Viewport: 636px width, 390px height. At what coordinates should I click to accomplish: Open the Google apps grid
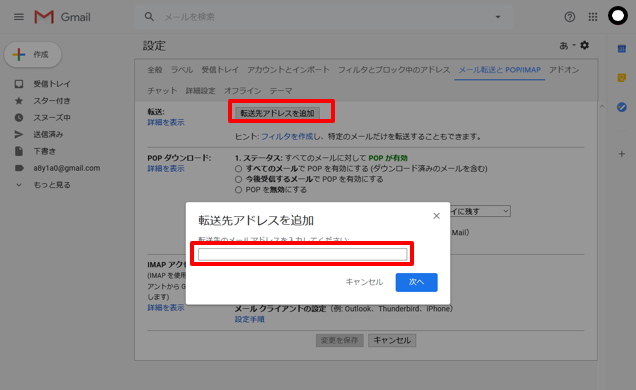point(593,17)
